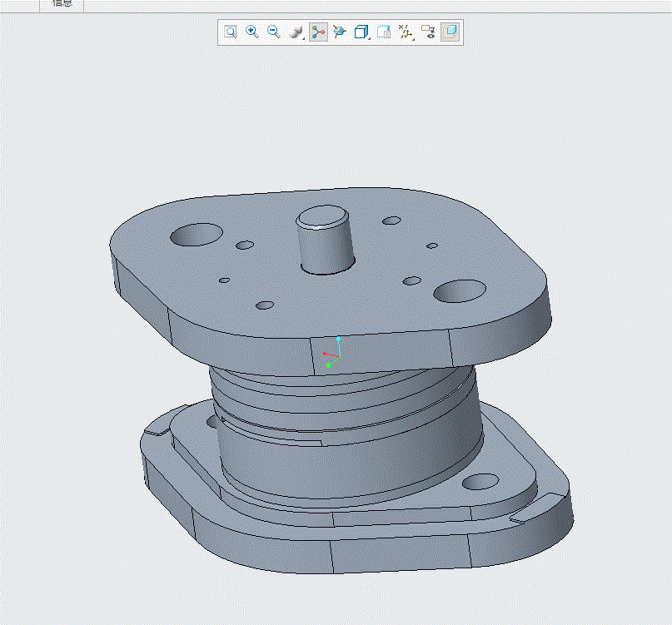Open the saved orientations cube dropdown
This screenshot has width=672, height=625.
[x=362, y=32]
